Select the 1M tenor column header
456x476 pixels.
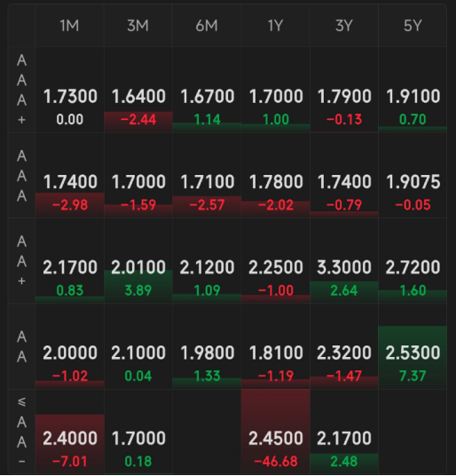tap(69, 26)
